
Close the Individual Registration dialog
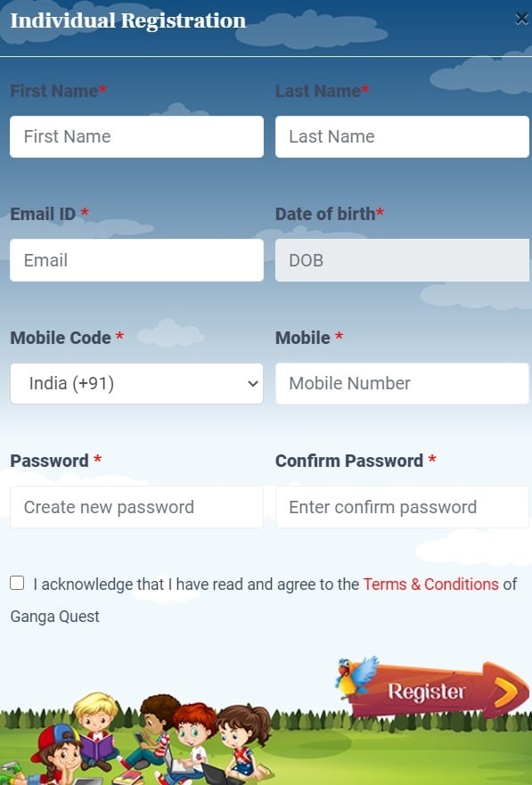click(x=521, y=19)
